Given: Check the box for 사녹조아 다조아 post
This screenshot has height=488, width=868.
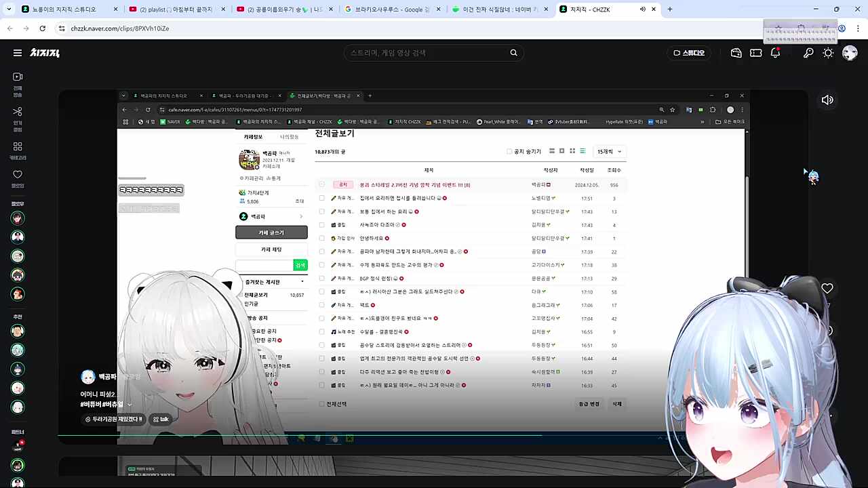Looking at the screenshot, I should (321, 225).
